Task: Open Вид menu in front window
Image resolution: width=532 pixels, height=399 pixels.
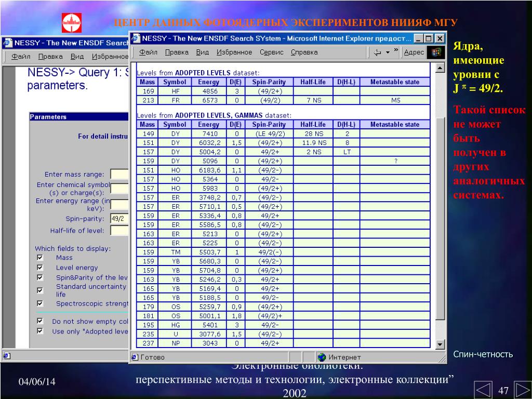Action: (202, 52)
